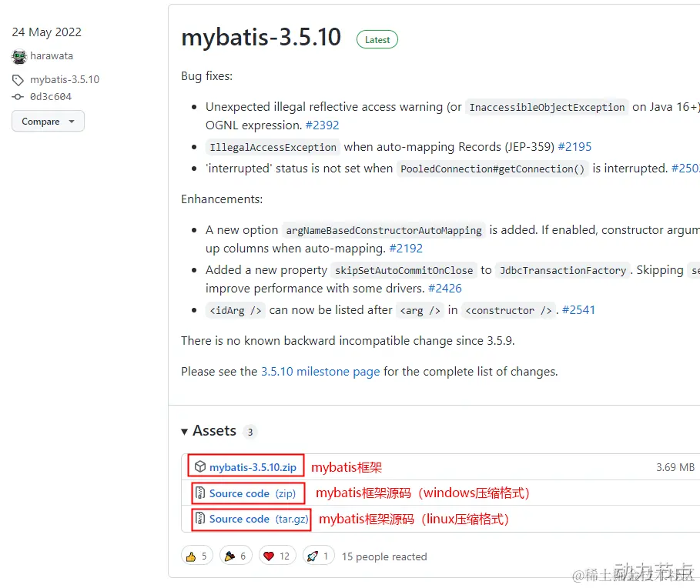Image resolution: width=700 pixels, height=588 pixels.
Task: Click the '15 people reacted' text
Action: (384, 556)
